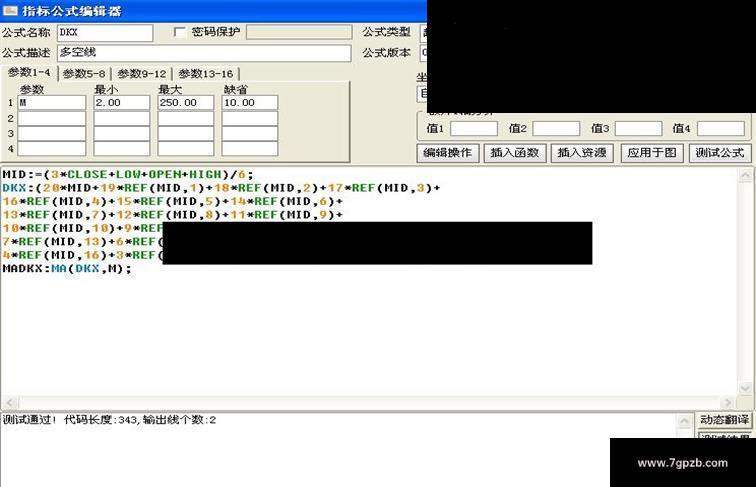Open the 编辑操作 button
756x487 pixels.
pos(447,153)
